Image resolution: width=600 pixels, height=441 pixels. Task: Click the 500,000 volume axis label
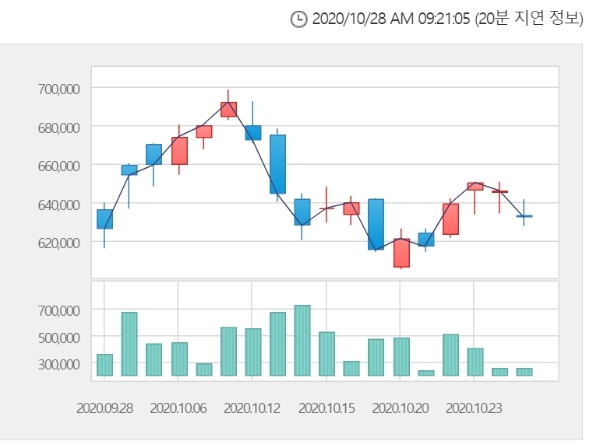coord(58,337)
